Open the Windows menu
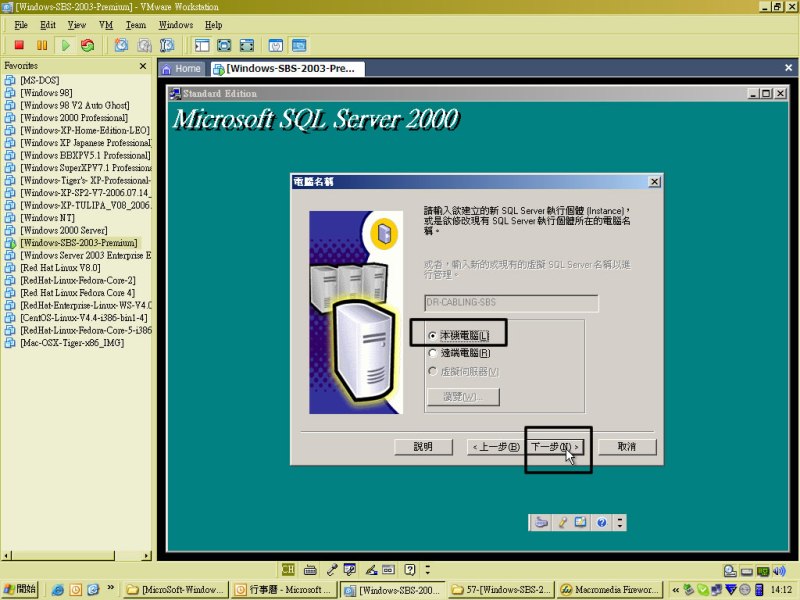800x600 pixels. (176, 25)
